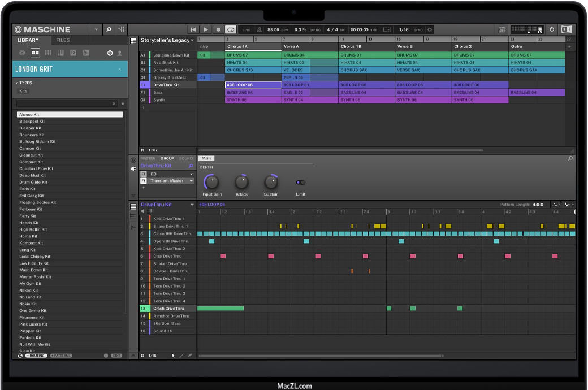Open the settings gear next to SYNC

(430, 29)
